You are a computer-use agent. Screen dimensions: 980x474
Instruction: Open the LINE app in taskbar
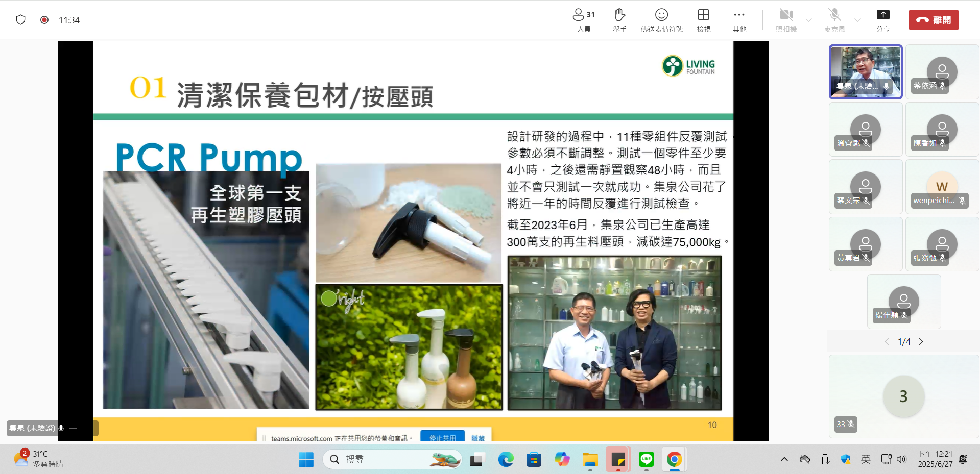click(x=647, y=459)
